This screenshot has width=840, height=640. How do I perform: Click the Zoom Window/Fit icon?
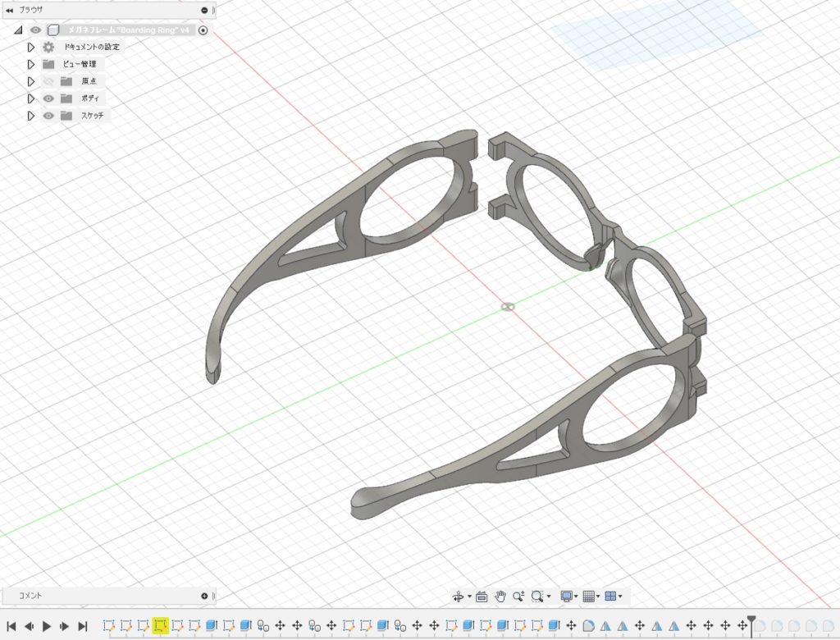pyautogui.click(x=537, y=597)
